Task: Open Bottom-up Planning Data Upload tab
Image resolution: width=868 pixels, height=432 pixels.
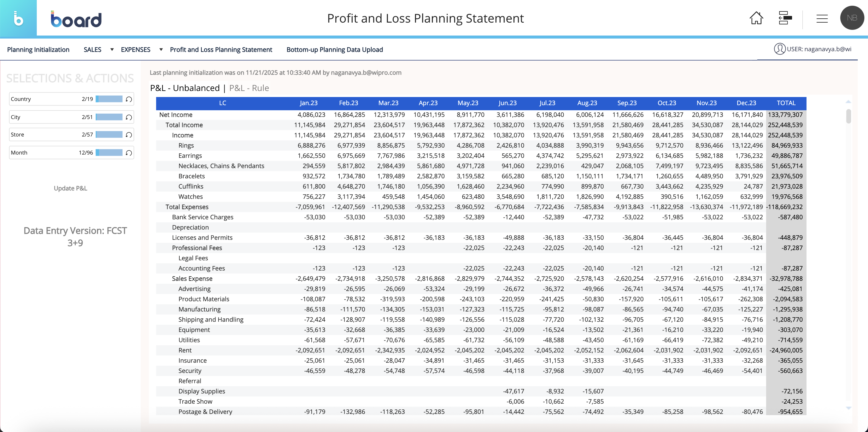Action: (334, 50)
